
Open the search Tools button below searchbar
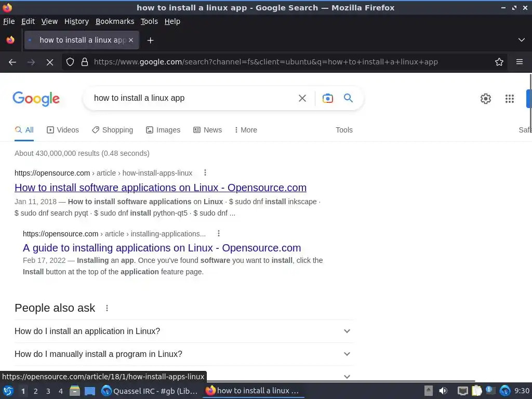344,130
